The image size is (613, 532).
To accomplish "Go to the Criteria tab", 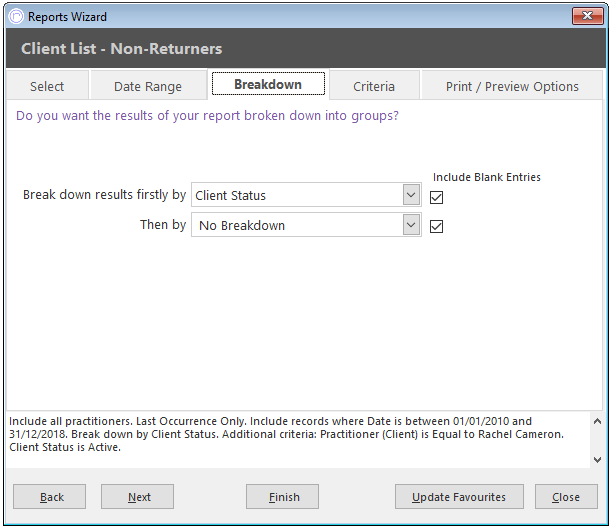I will [x=374, y=86].
